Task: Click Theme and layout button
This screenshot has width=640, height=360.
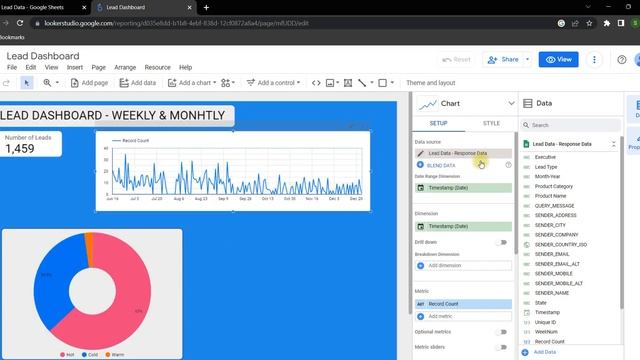Action: point(431,83)
